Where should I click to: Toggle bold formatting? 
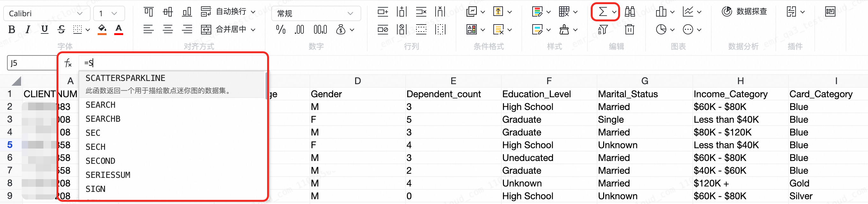click(x=11, y=30)
